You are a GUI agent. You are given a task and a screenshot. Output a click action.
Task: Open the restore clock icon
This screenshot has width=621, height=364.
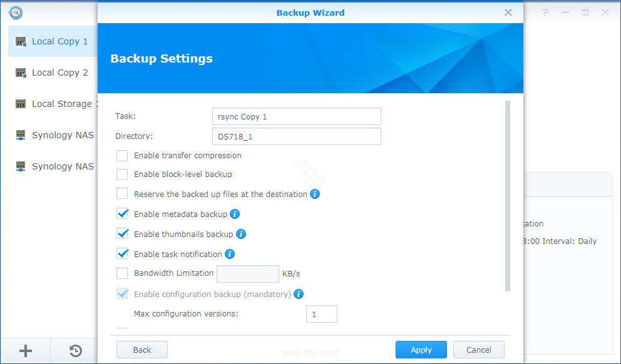[x=74, y=351]
